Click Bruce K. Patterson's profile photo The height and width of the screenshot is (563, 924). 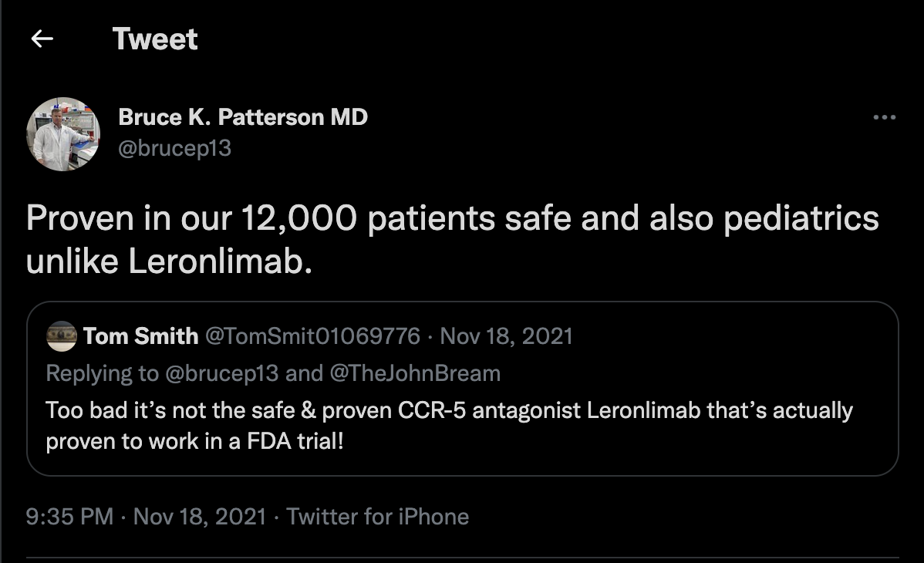pyautogui.click(x=63, y=133)
